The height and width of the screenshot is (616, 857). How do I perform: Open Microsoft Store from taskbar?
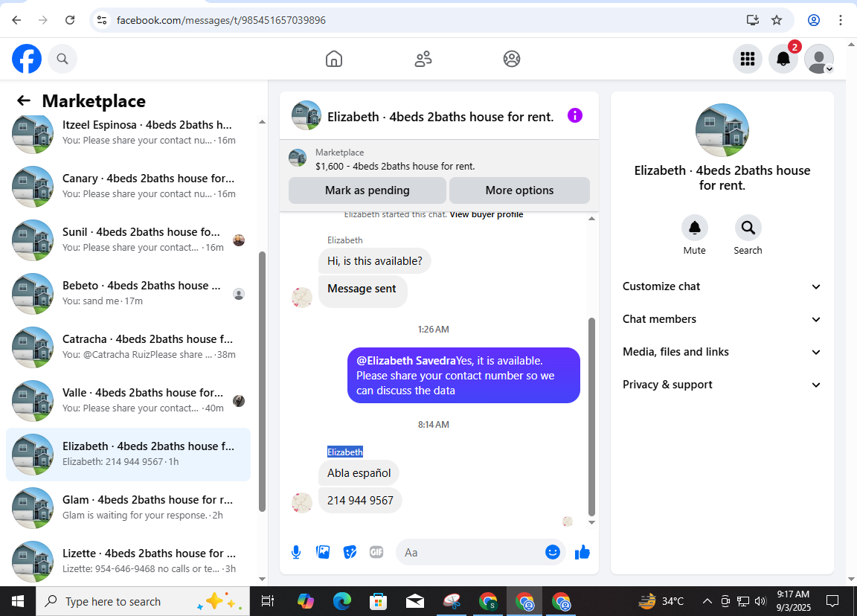click(378, 601)
